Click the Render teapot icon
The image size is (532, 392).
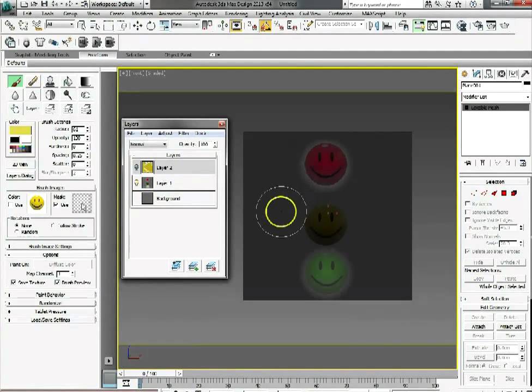click(504, 26)
